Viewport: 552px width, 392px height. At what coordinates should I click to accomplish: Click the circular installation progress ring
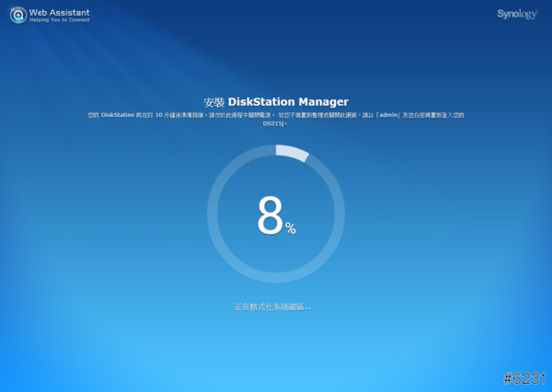point(276,213)
